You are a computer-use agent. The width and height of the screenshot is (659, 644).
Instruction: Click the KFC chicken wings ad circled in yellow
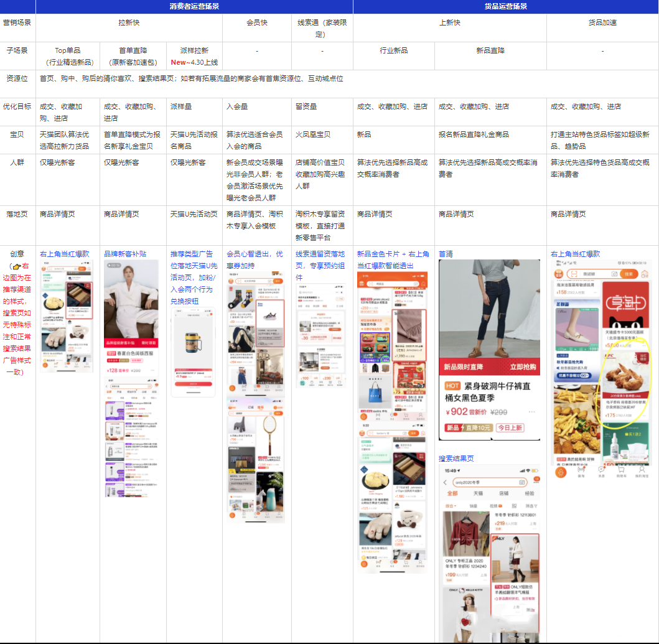[625, 375]
